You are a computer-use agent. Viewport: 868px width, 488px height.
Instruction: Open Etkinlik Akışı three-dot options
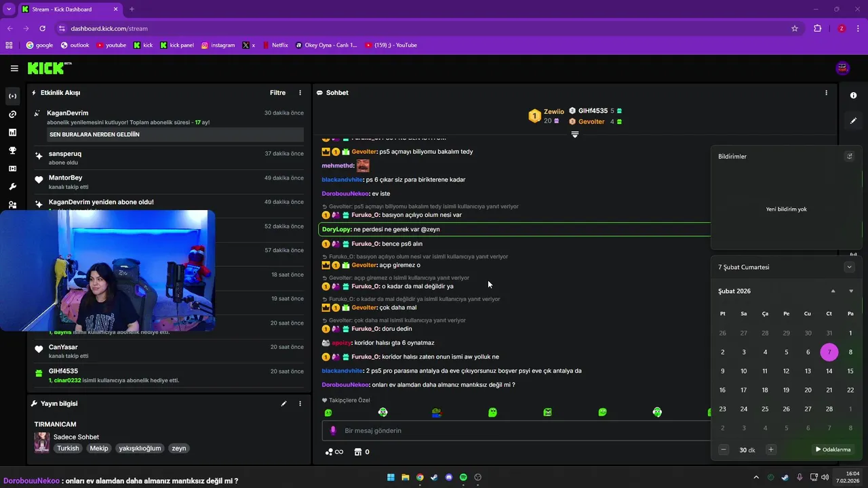[x=300, y=93]
